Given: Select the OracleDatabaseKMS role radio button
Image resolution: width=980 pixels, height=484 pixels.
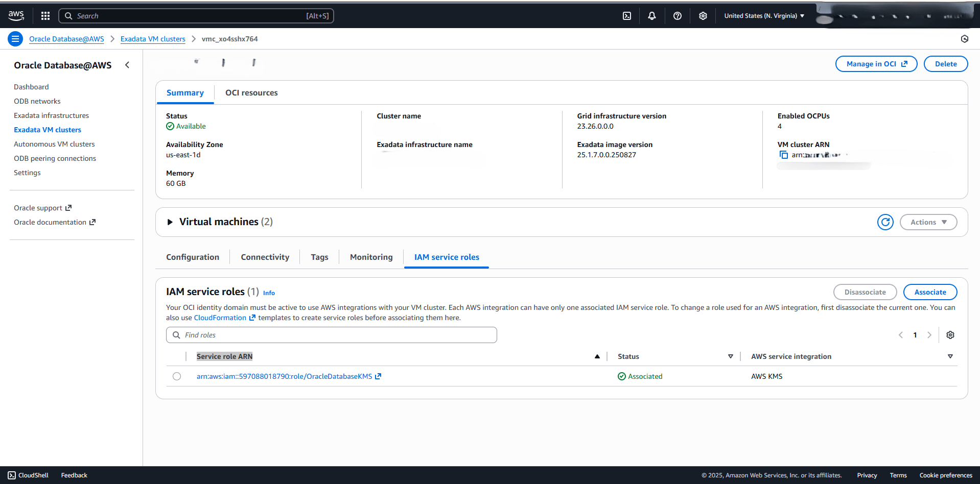Looking at the screenshot, I should pyautogui.click(x=177, y=376).
